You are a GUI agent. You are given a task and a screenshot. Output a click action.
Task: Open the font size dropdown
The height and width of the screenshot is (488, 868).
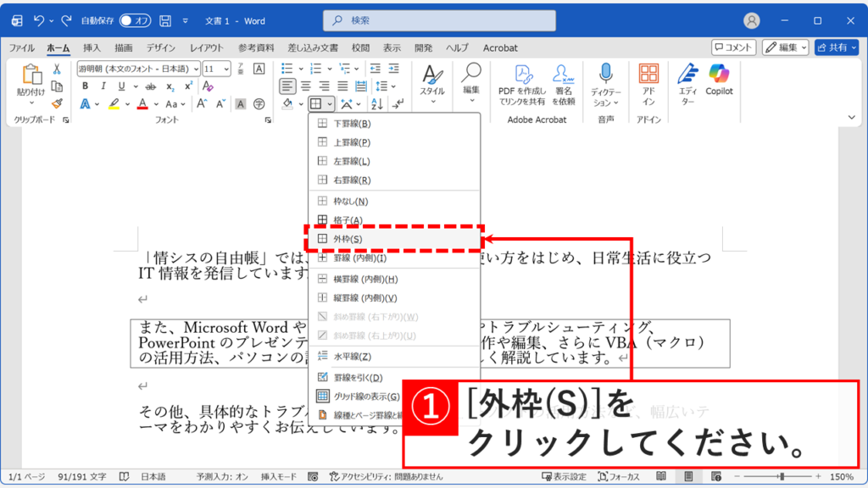(225, 69)
